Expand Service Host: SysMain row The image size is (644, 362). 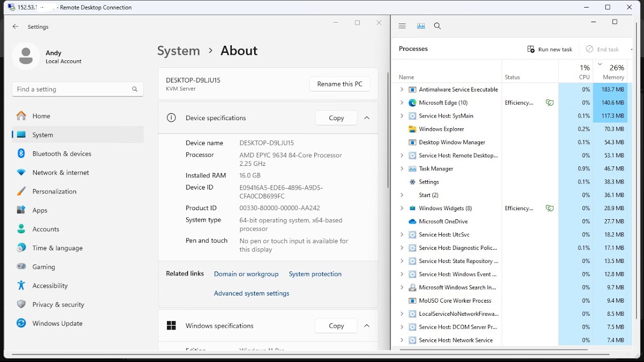point(401,116)
